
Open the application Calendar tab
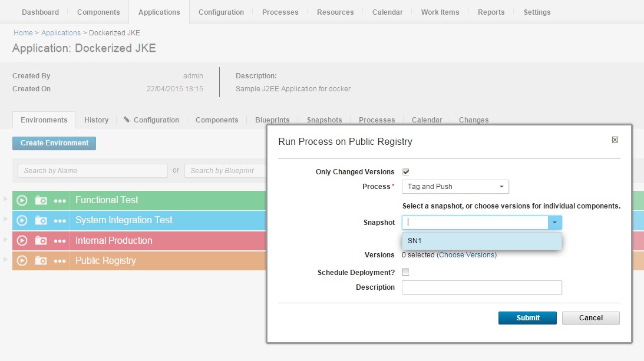tap(427, 120)
